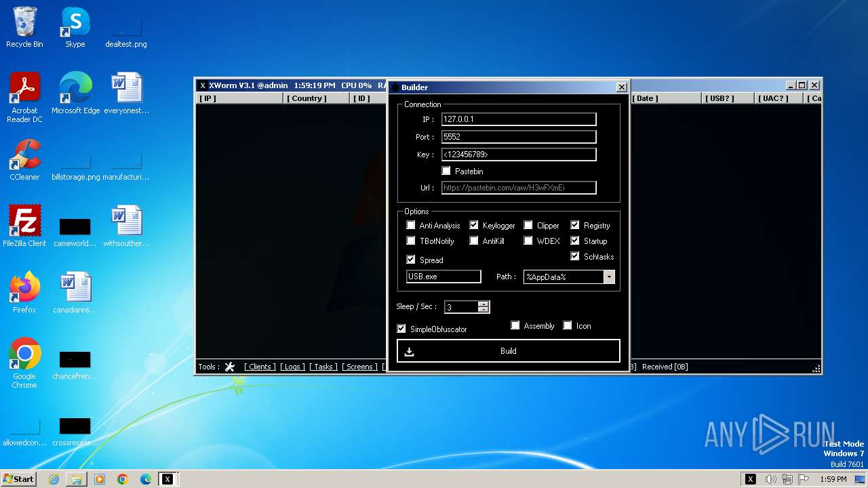Click the media player taskbar icon
Screen dimensions: 868x488
[x=100, y=479]
